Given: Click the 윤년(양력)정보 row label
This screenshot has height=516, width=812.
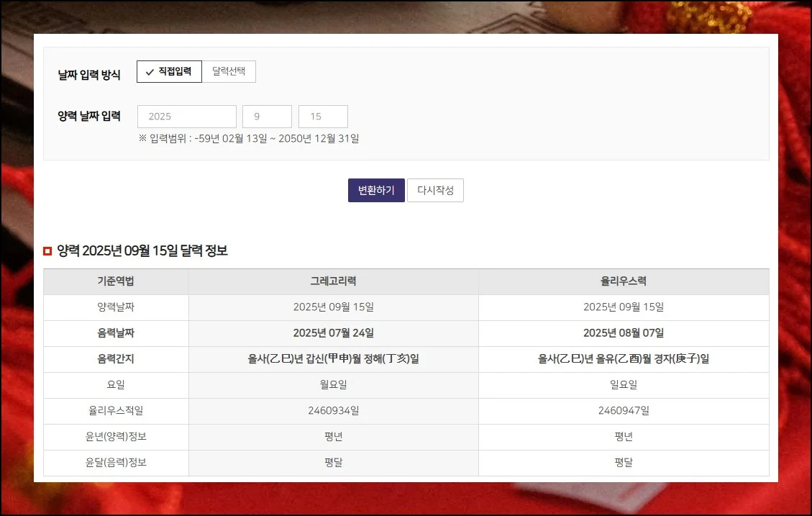Looking at the screenshot, I should coord(116,437).
